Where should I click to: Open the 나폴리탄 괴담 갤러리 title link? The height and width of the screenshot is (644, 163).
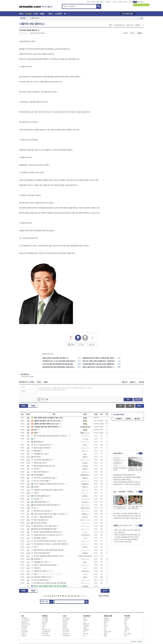[31, 24]
